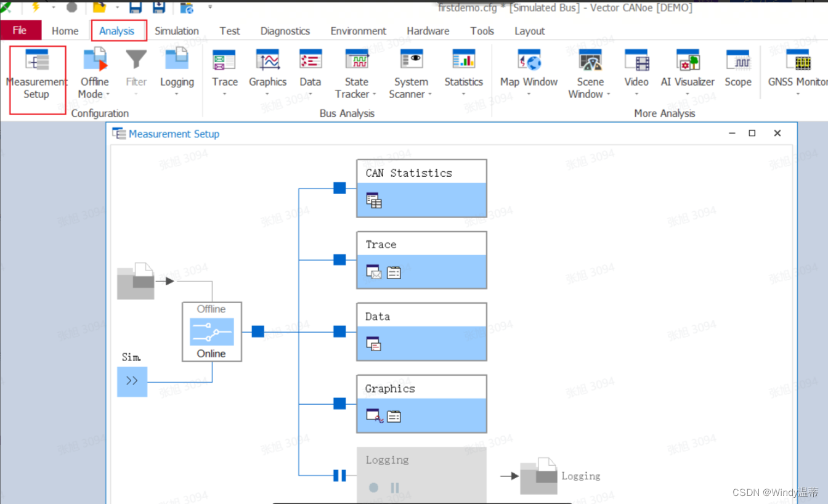The width and height of the screenshot is (828, 504).
Task: Expand the Graphics ribbon dropdown arrow
Action: [268, 94]
